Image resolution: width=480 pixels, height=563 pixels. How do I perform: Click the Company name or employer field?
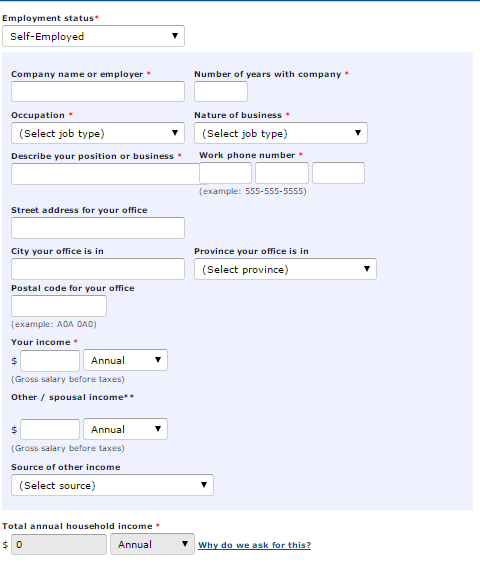tap(98, 91)
